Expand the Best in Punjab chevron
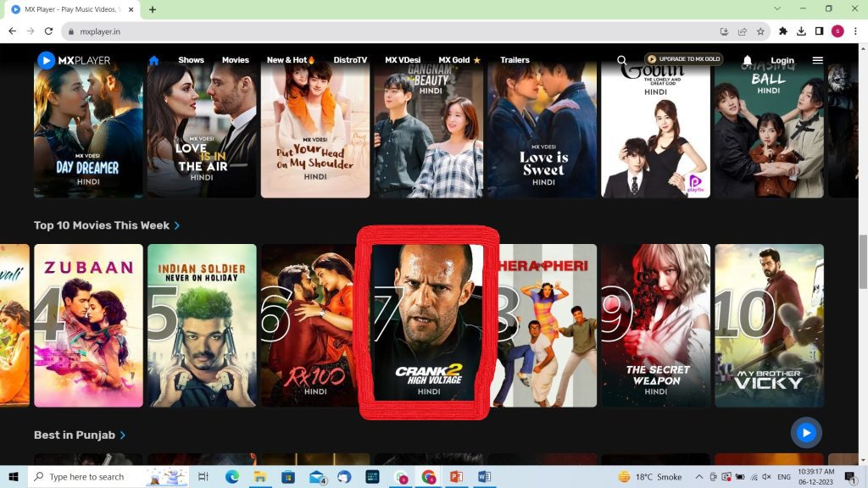The height and width of the screenshot is (488, 868). click(x=123, y=435)
